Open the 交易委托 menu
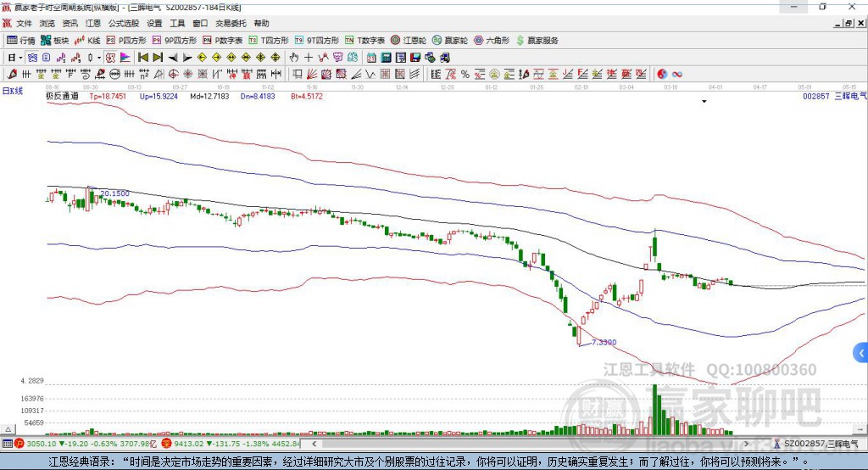The image size is (868, 470). coord(231,23)
